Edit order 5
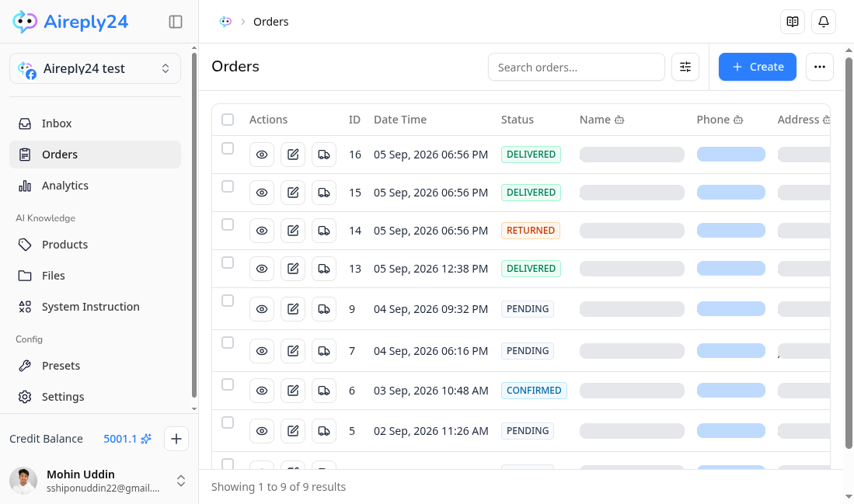The image size is (854, 504). point(293,431)
